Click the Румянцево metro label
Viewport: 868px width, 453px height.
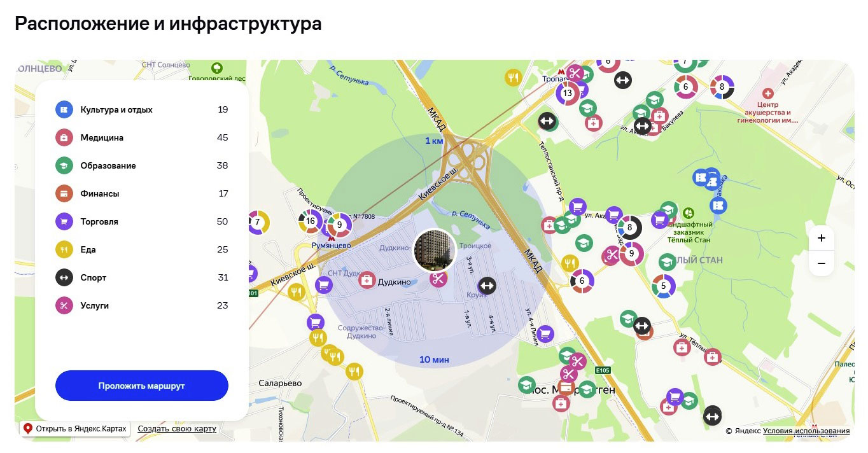click(x=332, y=245)
